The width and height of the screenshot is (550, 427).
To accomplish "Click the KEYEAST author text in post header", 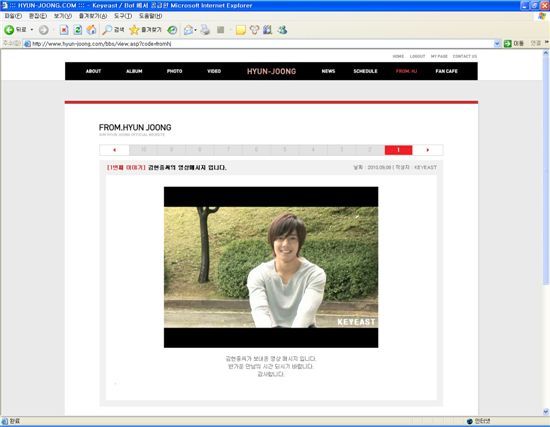I will click(x=425, y=168).
